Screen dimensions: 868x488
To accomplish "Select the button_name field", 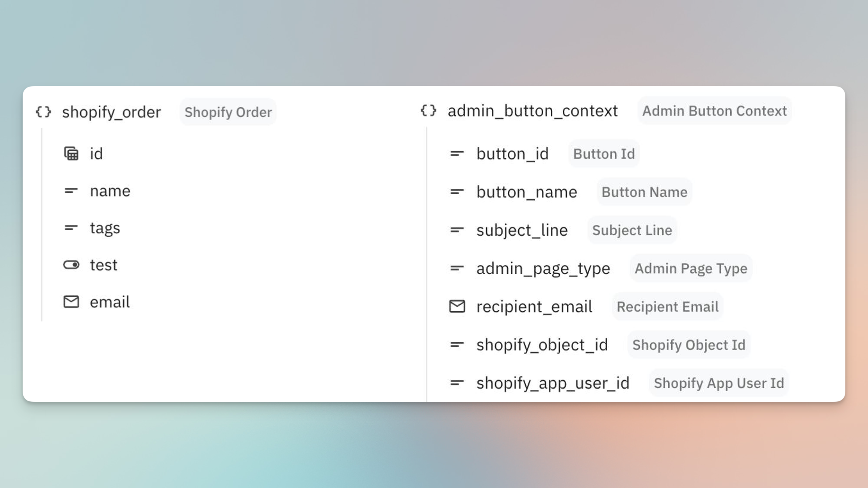I will [526, 192].
